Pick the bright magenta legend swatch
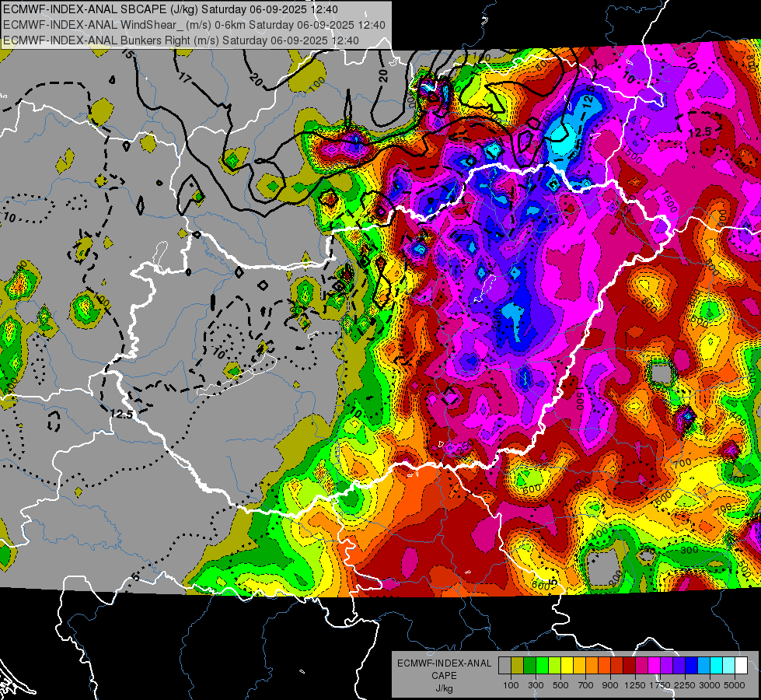Screen dimensions: 761x700 [655, 665]
